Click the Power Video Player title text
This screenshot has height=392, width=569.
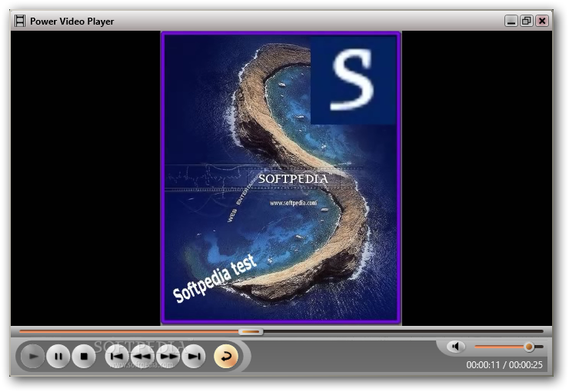click(x=72, y=22)
